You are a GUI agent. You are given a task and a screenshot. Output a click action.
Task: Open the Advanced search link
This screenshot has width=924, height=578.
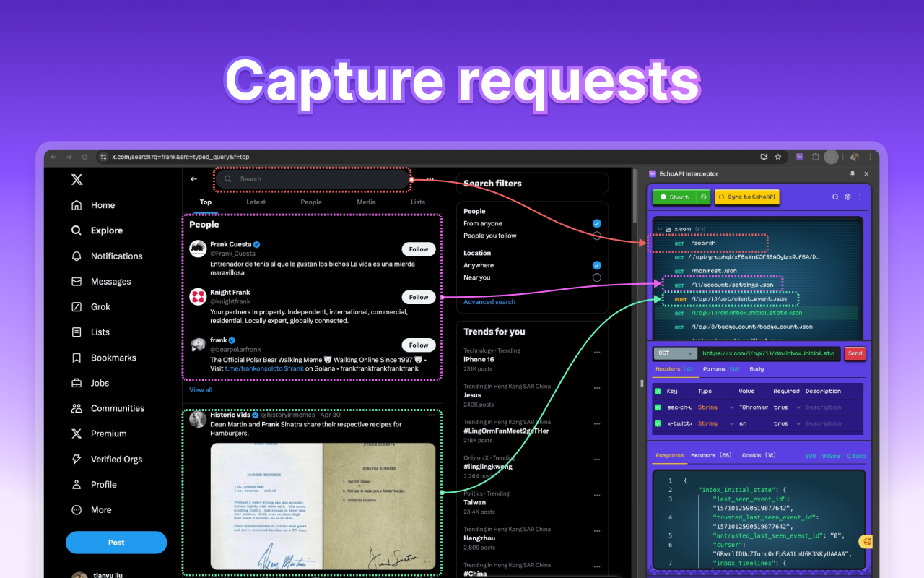[x=489, y=302]
